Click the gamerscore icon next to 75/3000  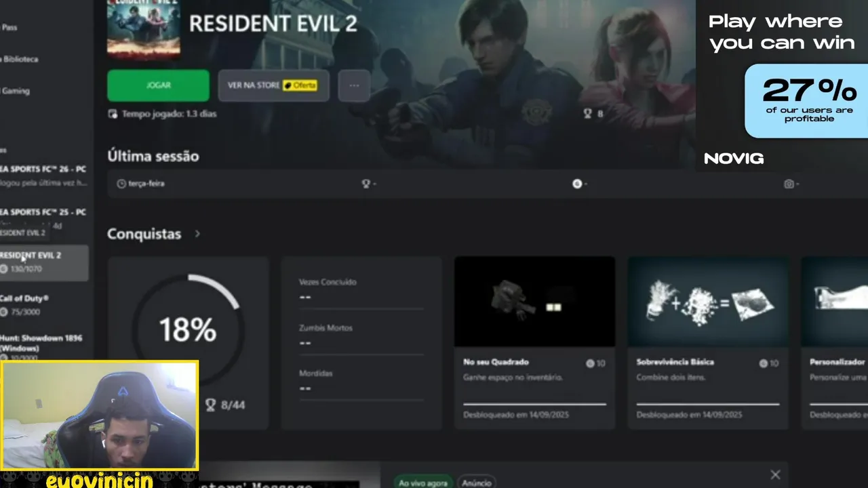4,312
